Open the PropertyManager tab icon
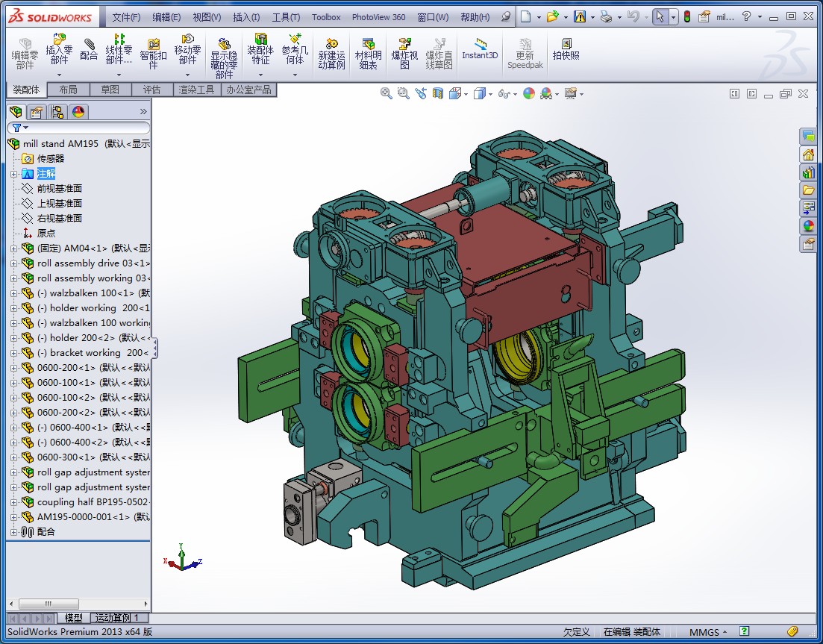Screen dimensions: 823x644 (x=36, y=112)
